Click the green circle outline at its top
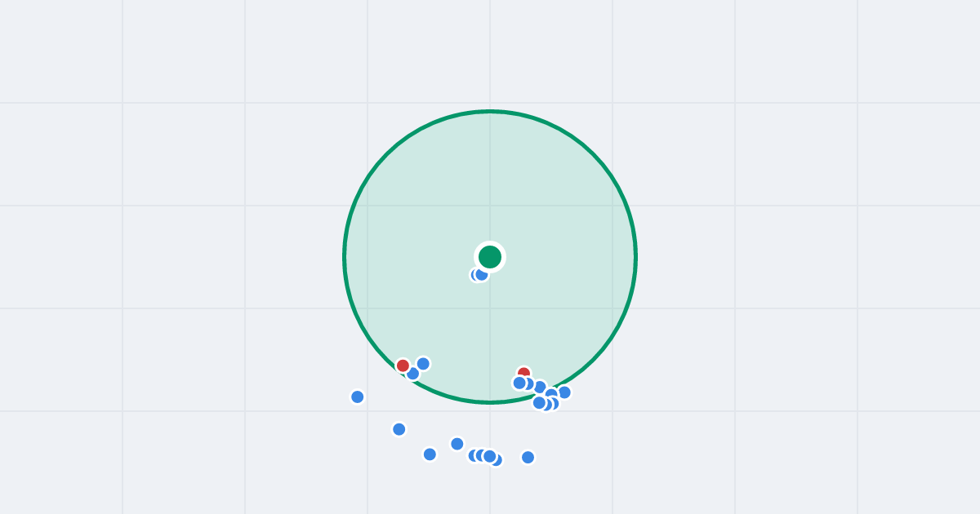This screenshot has height=514, width=980. click(x=490, y=112)
